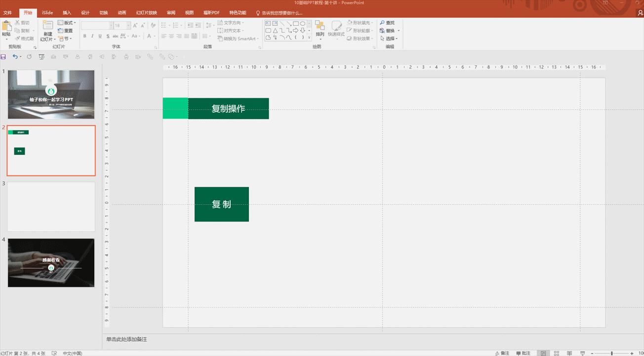Screen dimensions: 644x356
Task: Switch to slide sorter view icon
Action: pos(557,353)
